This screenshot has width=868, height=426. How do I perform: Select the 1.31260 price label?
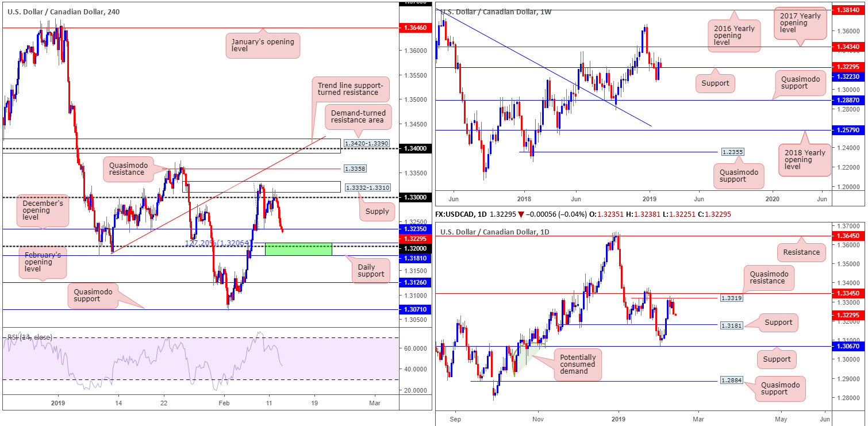[414, 282]
